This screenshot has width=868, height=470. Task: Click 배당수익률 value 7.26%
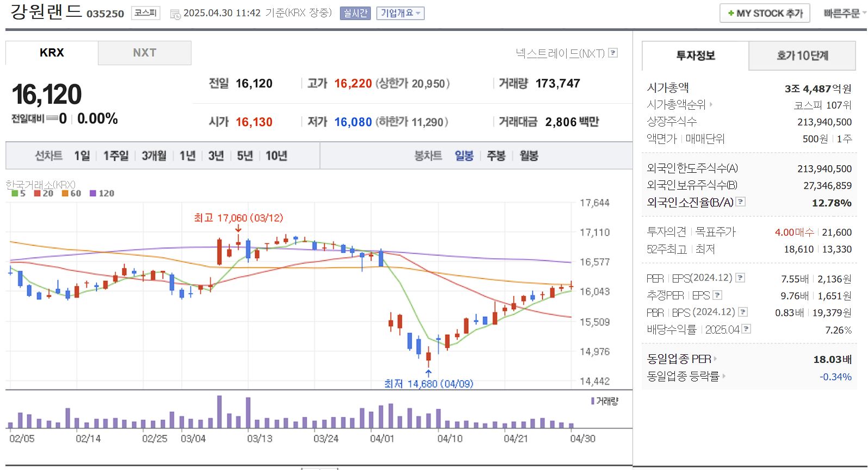click(x=838, y=330)
